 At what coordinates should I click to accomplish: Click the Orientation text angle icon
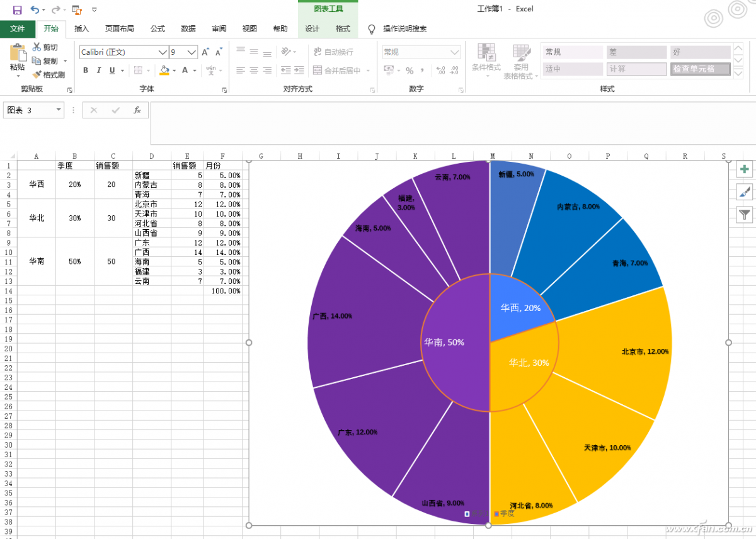click(286, 52)
